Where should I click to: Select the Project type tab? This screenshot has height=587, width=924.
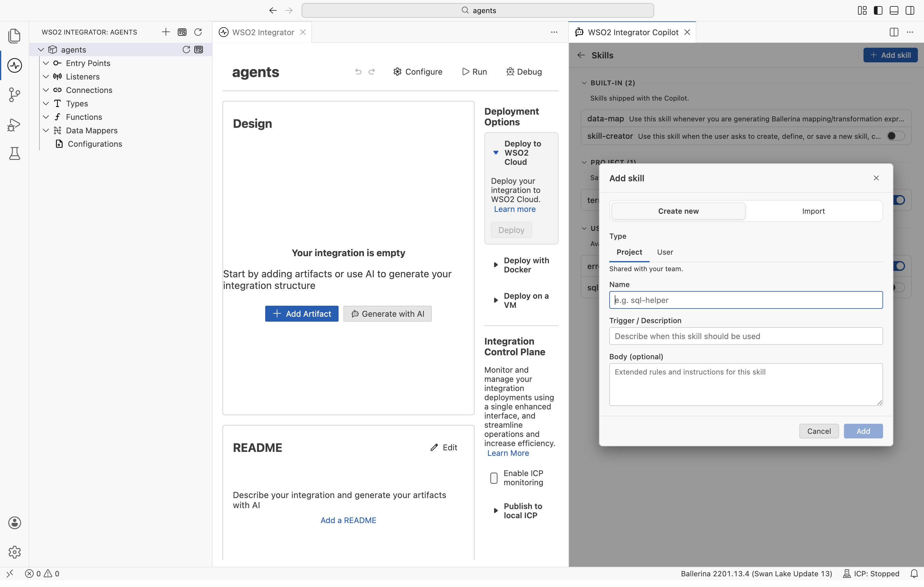pyautogui.click(x=629, y=252)
